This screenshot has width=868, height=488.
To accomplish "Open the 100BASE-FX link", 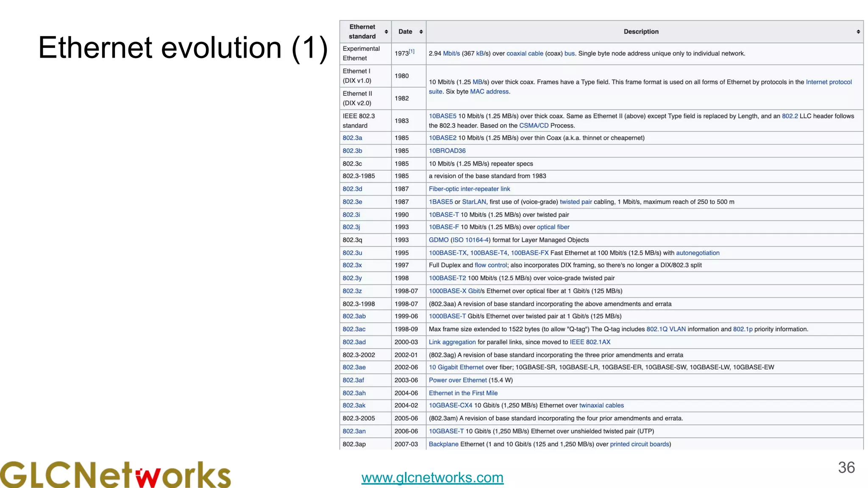I will (x=529, y=253).
